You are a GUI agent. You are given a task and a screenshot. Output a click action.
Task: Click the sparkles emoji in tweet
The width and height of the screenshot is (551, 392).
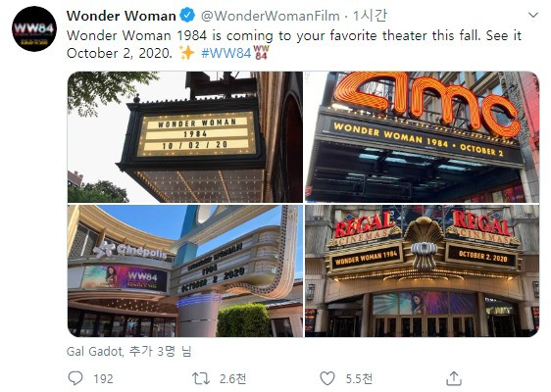pos(186,53)
